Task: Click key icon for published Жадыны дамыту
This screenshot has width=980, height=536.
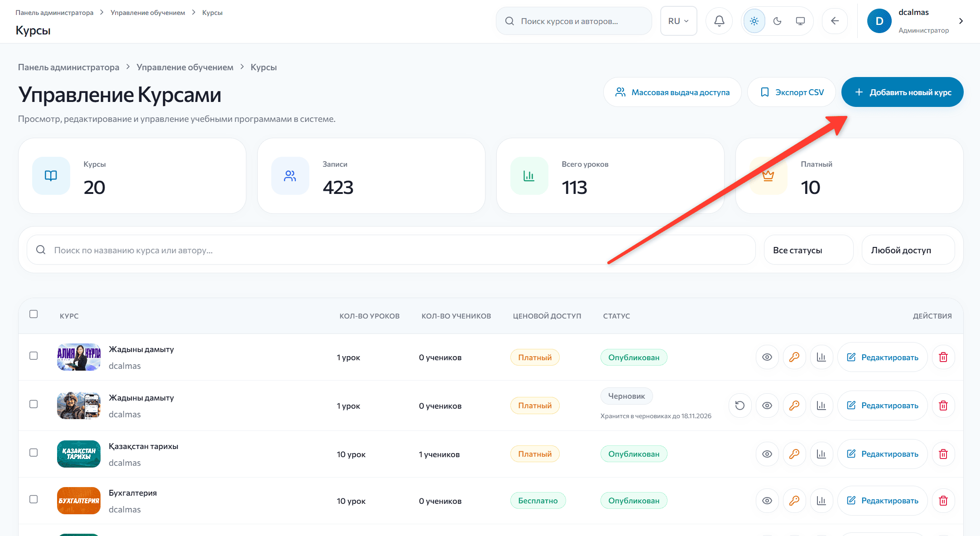Action: (794, 357)
